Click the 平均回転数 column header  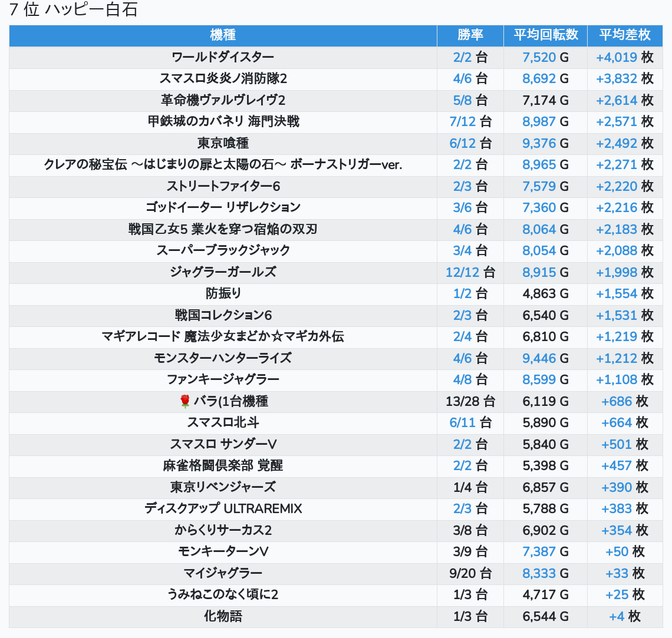pyautogui.click(x=546, y=35)
